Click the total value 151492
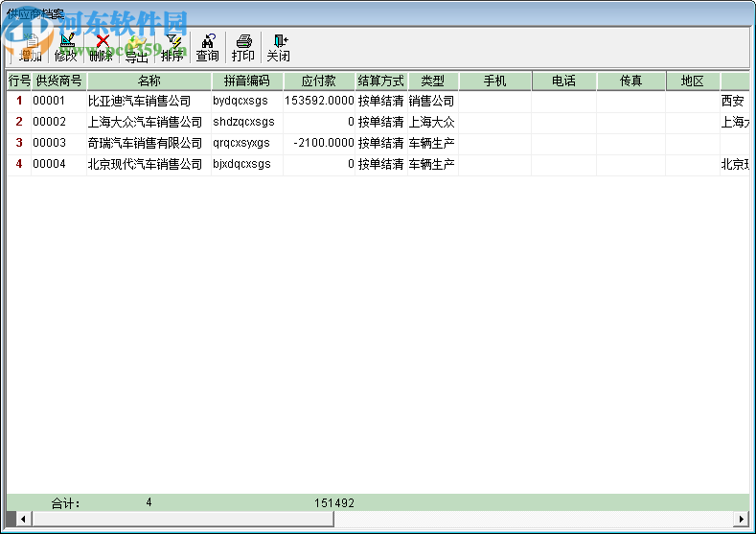This screenshot has width=756, height=534. pos(334,503)
